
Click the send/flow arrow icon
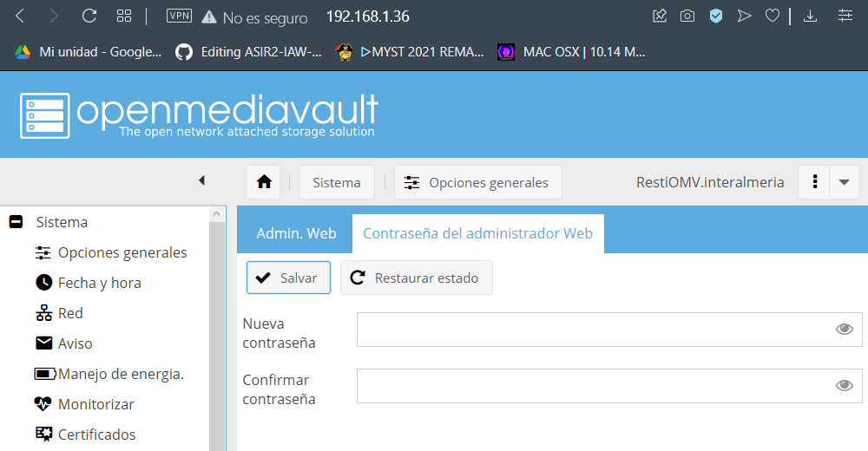(744, 16)
